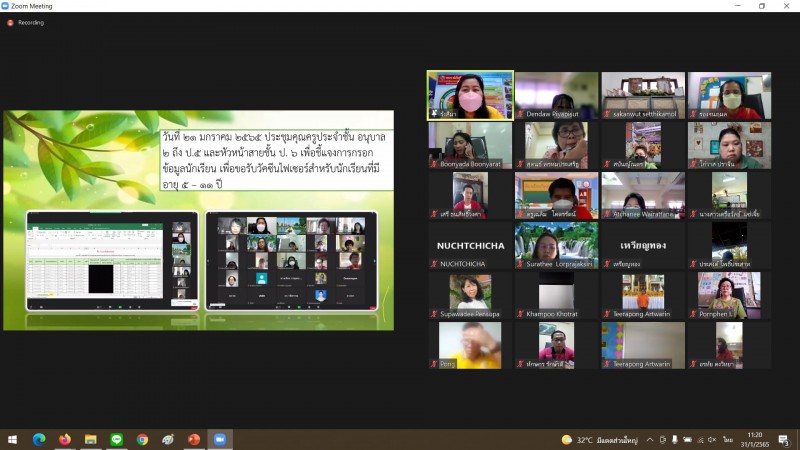Image resolution: width=800 pixels, height=450 pixels.
Task: Click the microphone icon in the system tray
Action: tap(674, 440)
